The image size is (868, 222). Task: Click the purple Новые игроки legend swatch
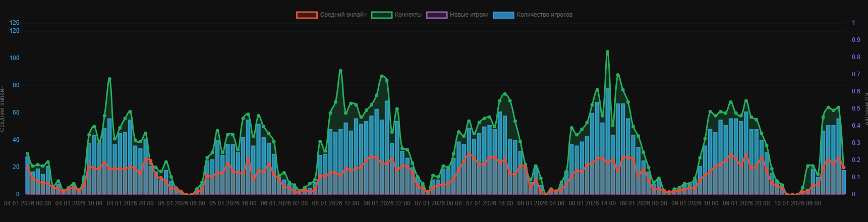pyautogui.click(x=437, y=15)
